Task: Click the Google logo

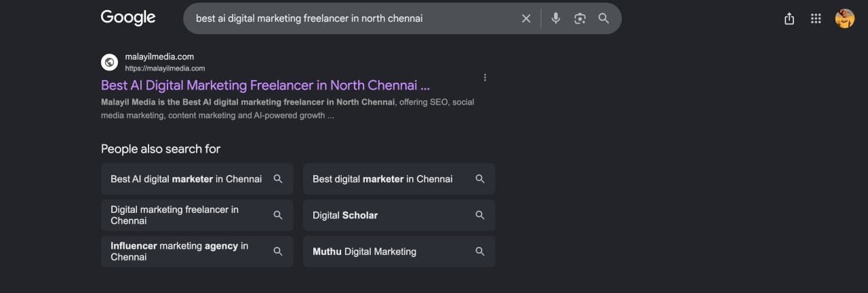Action: pyautogui.click(x=128, y=18)
